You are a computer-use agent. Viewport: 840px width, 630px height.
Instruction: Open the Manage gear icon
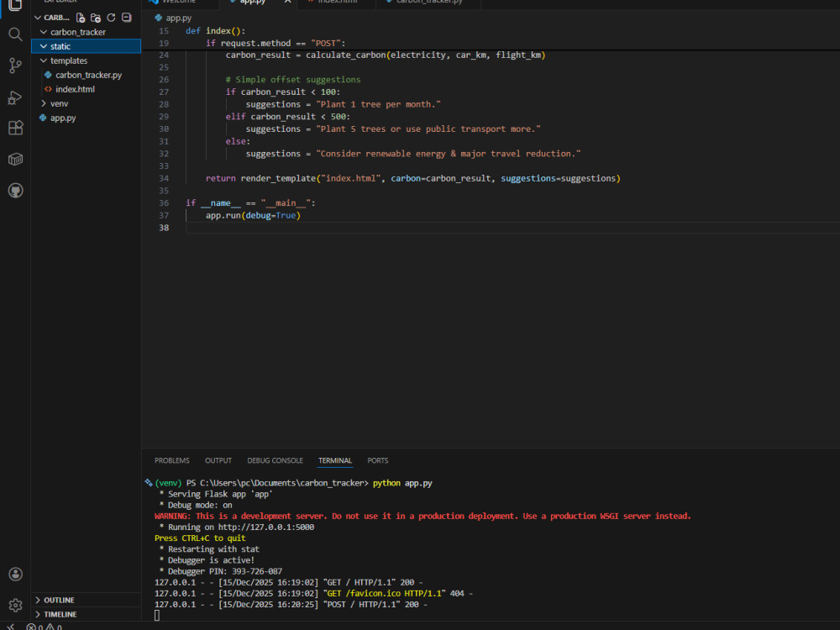click(15, 606)
